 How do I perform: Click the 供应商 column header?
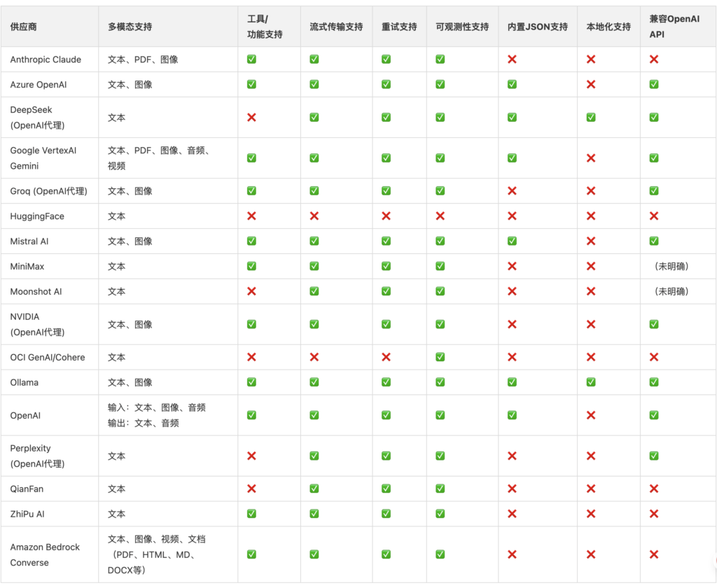(x=24, y=27)
